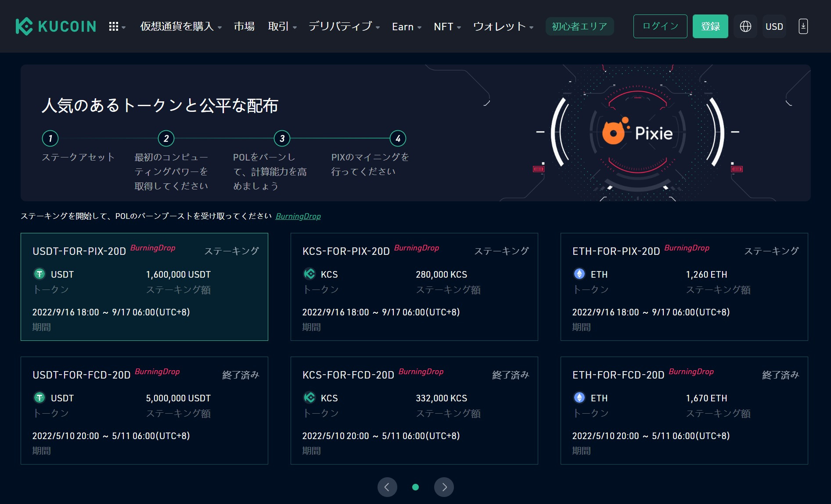Expand the USD currency selector
Screen dimensions: 831x504
tap(774, 26)
